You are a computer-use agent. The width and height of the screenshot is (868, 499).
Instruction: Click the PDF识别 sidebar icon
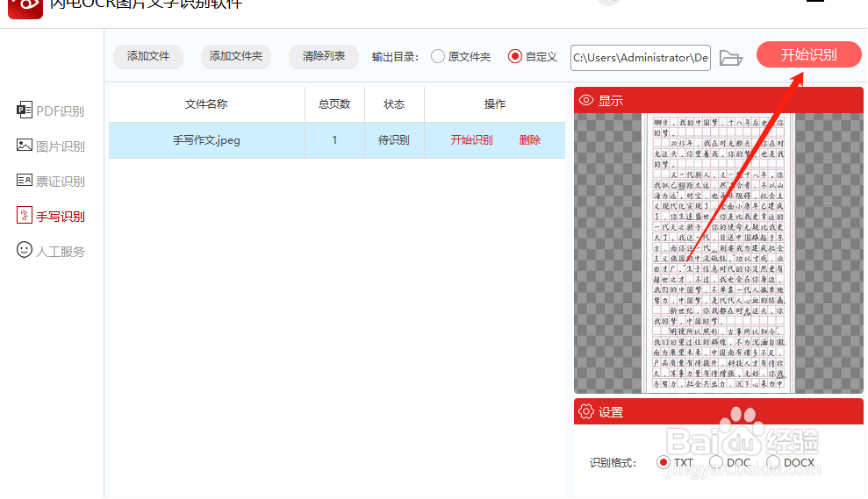(x=25, y=110)
